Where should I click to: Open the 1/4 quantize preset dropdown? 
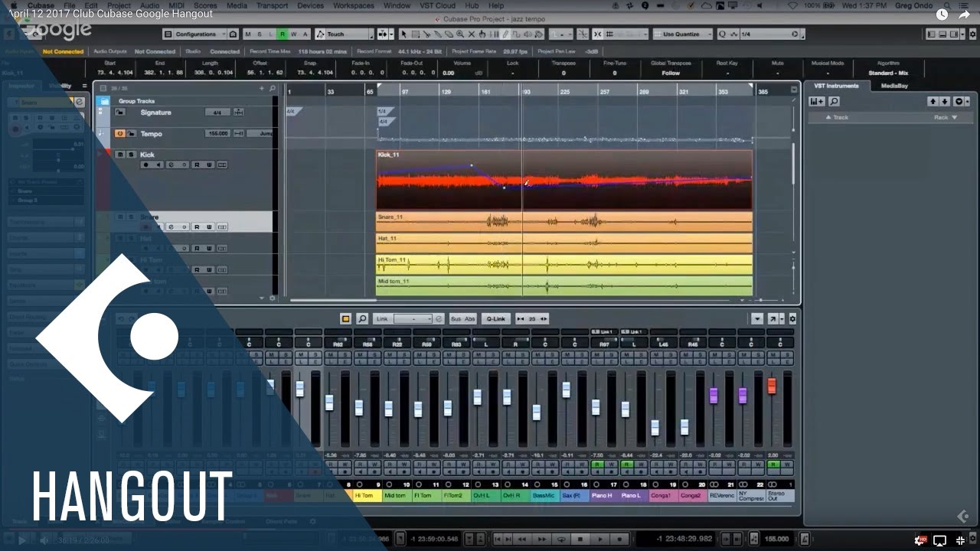769,34
